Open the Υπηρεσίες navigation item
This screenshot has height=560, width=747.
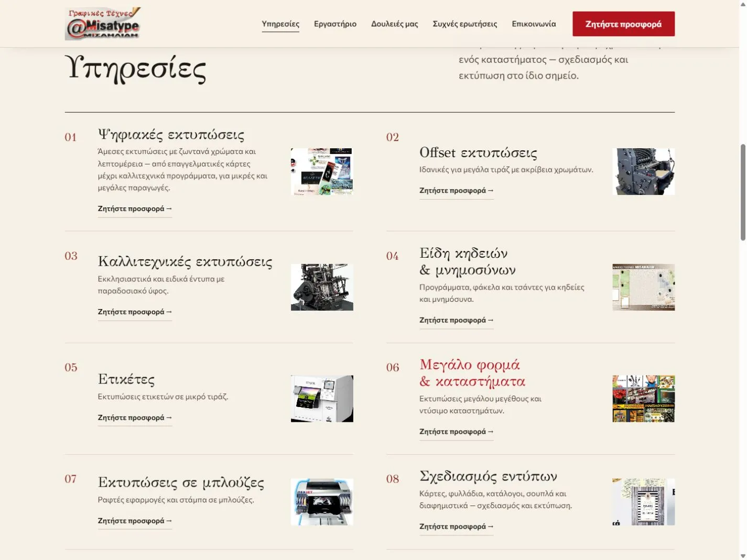coord(280,24)
